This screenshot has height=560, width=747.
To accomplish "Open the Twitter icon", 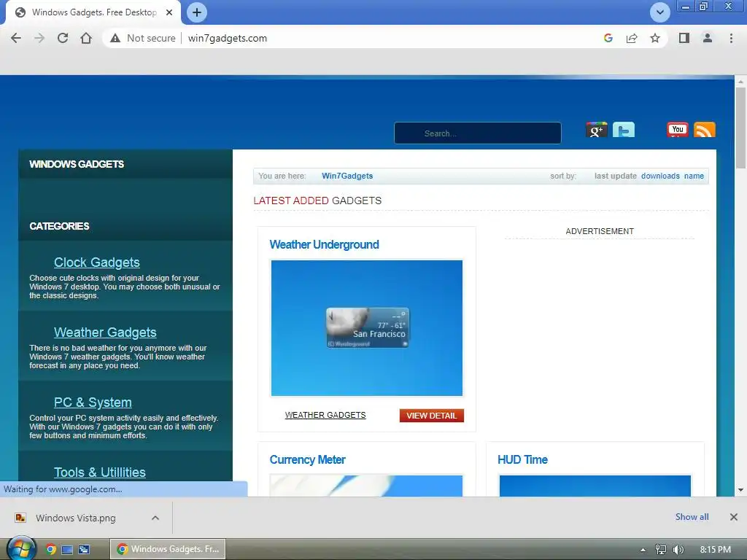I will coord(623,130).
